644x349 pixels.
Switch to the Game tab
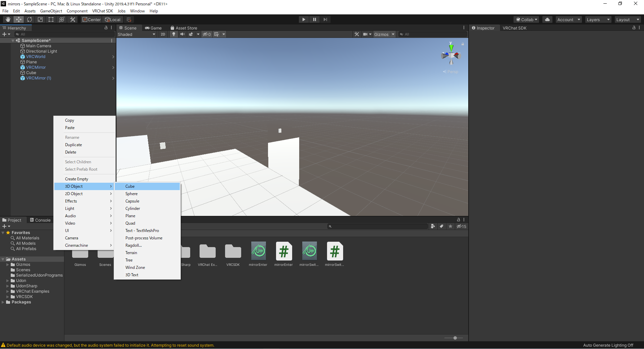click(x=154, y=28)
